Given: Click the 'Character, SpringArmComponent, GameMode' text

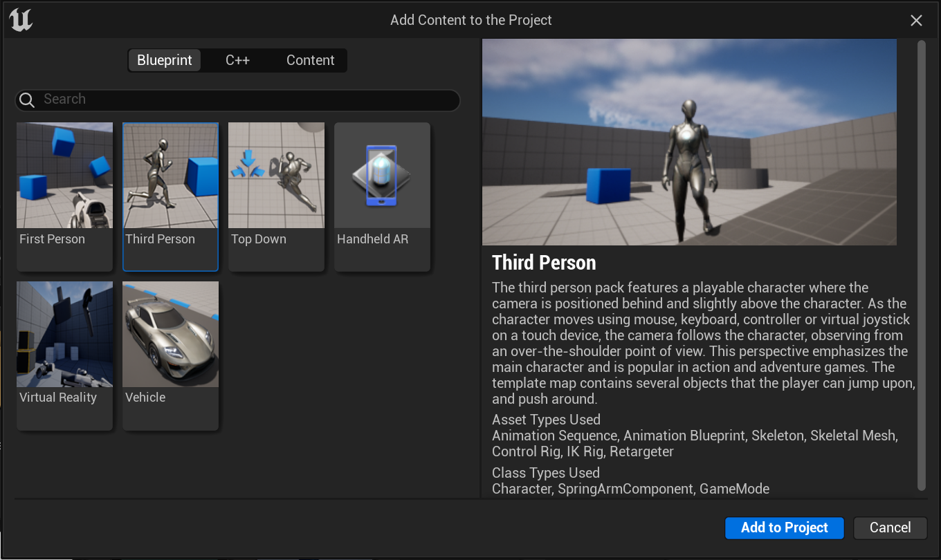Looking at the screenshot, I should click(x=630, y=489).
